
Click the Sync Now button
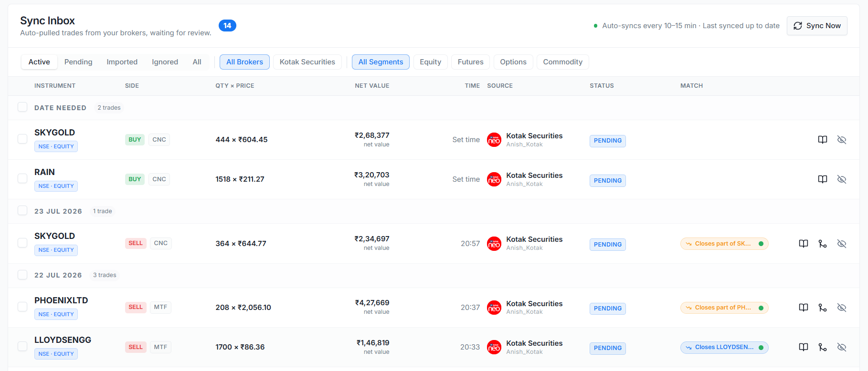817,26
